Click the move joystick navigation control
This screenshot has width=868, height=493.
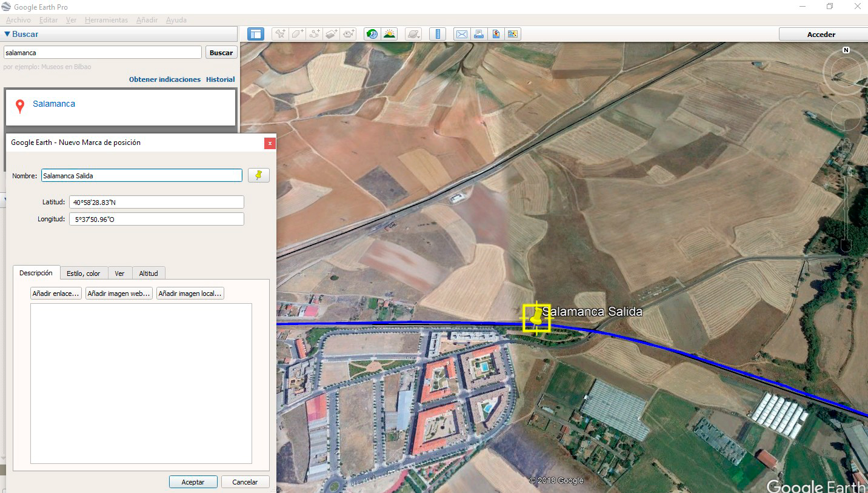pos(846,115)
